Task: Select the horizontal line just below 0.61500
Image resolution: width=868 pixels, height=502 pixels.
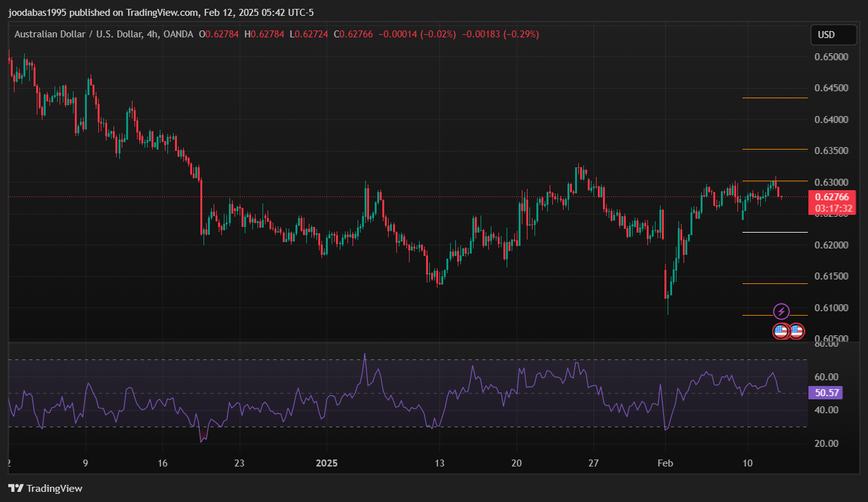Action: tap(775, 284)
